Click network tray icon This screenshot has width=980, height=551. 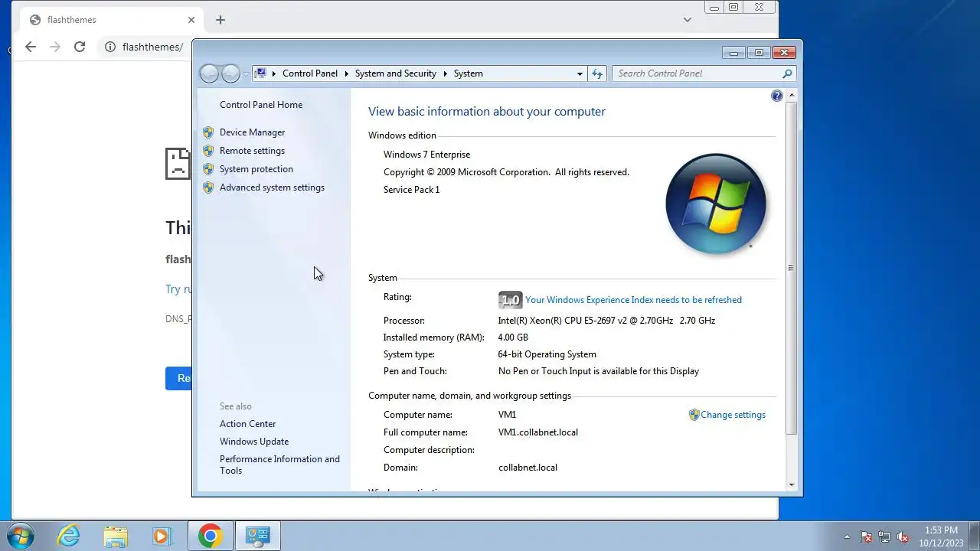pyautogui.click(x=884, y=536)
